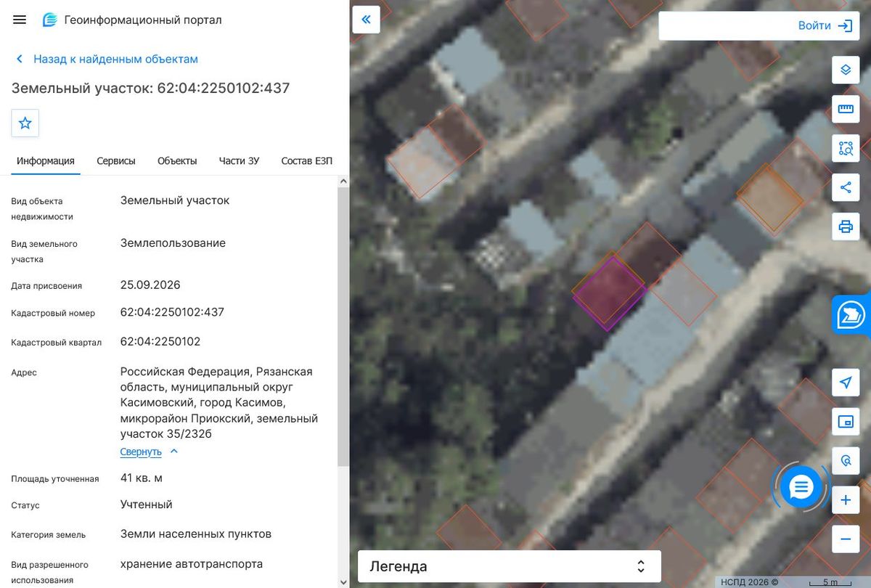Go back to найденным объектам list

(x=107, y=59)
